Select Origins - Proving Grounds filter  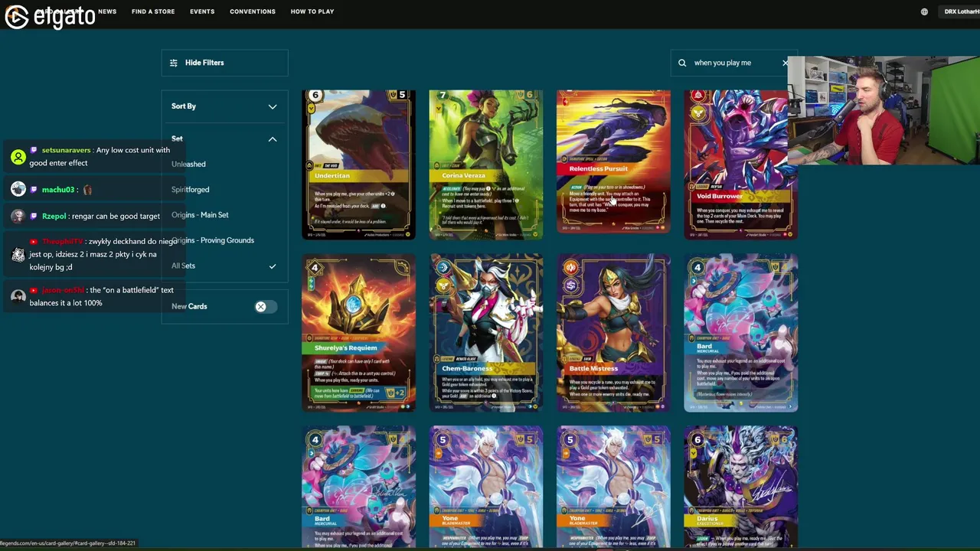pyautogui.click(x=213, y=240)
